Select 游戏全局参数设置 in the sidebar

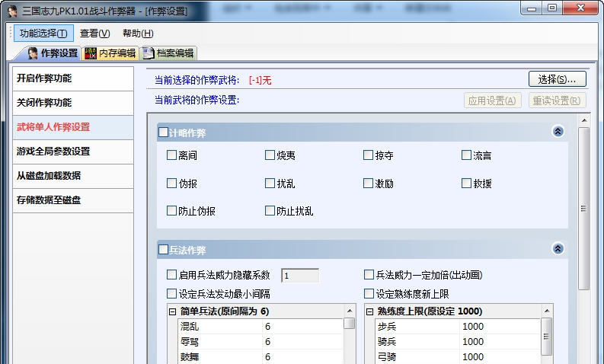pos(73,152)
